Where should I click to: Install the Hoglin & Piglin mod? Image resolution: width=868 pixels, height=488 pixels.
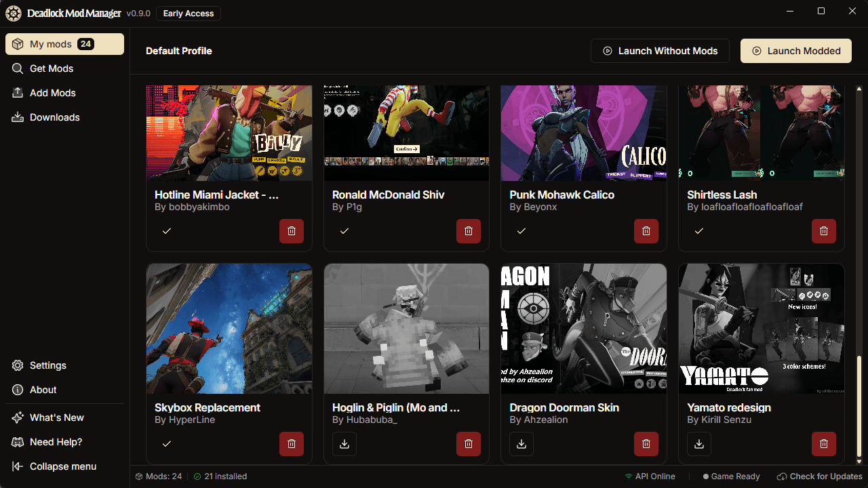(344, 444)
